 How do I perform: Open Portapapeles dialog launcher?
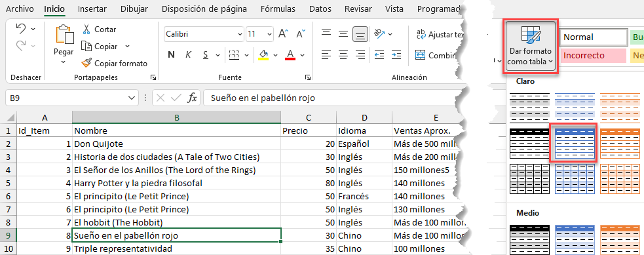coord(153,77)
